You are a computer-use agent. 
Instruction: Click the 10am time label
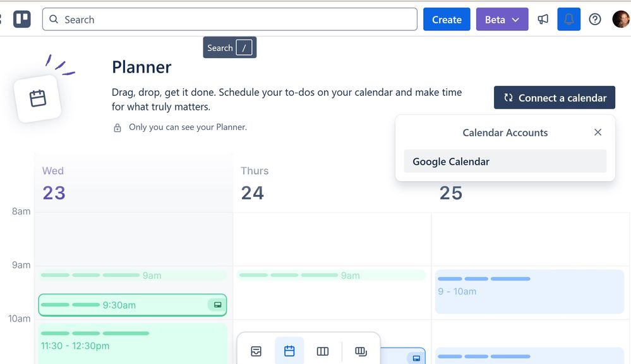[x=20, y=319]
